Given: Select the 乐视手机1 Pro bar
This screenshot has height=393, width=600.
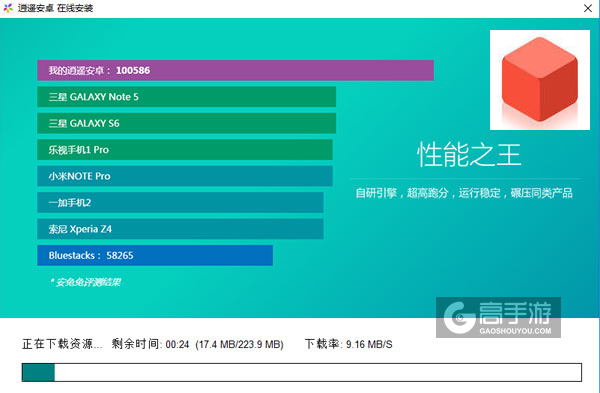Looking at the screenshot, I should pos(185,150).
